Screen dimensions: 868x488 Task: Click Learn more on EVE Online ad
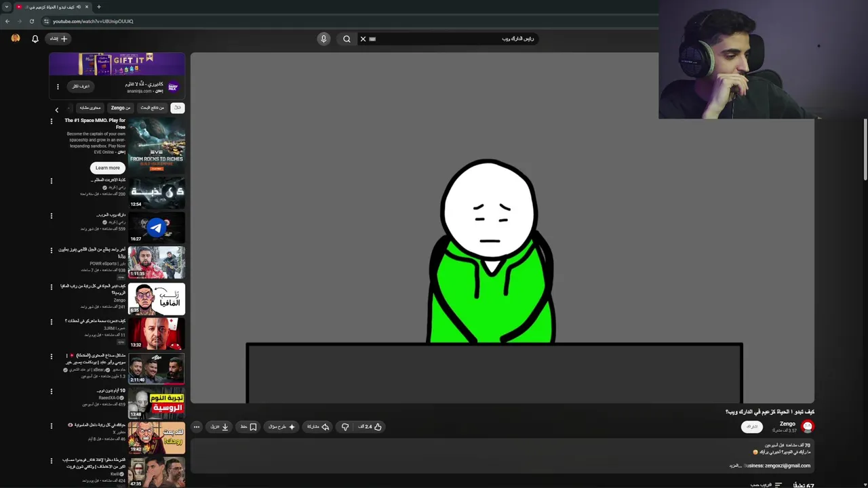pos(107,167)
